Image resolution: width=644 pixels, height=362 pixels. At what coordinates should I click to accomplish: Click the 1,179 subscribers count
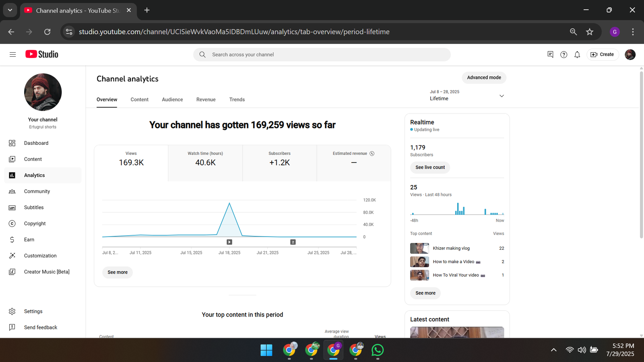click(418, 148)
